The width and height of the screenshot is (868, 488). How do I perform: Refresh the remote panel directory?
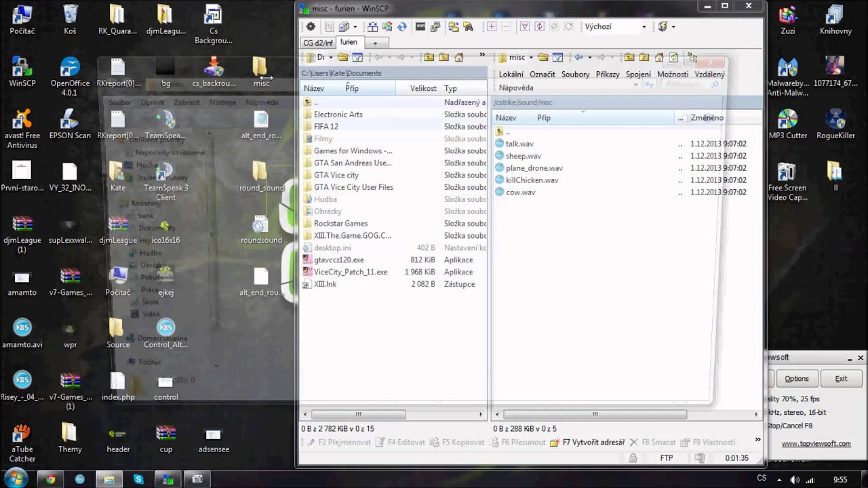click(673, 58)
